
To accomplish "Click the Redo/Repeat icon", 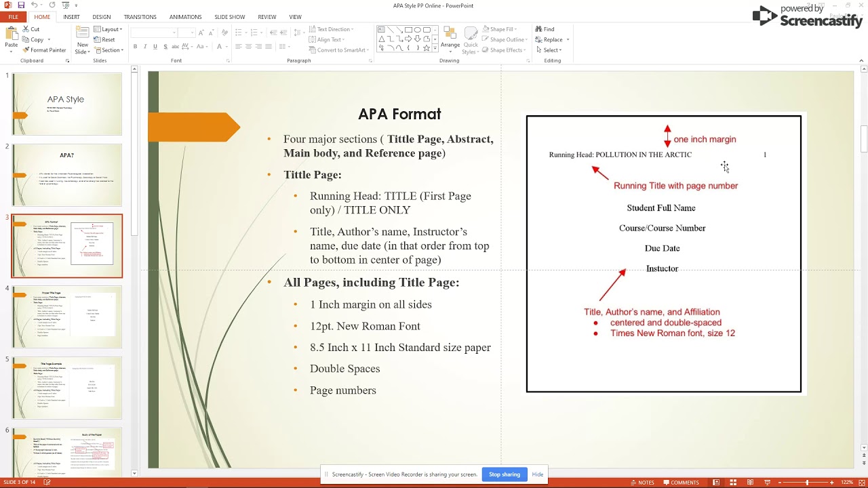I will 52,5.
